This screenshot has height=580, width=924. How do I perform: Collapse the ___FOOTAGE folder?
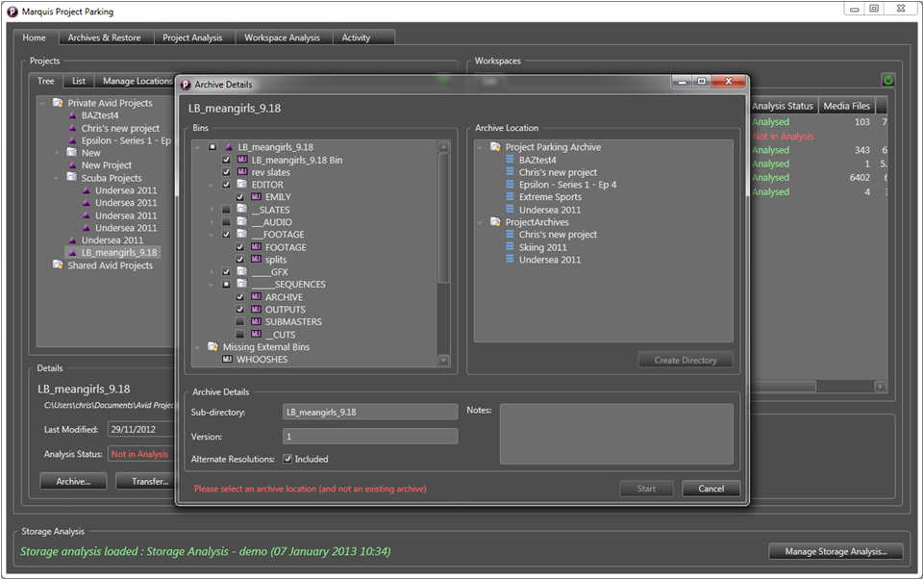pos(212,235)
